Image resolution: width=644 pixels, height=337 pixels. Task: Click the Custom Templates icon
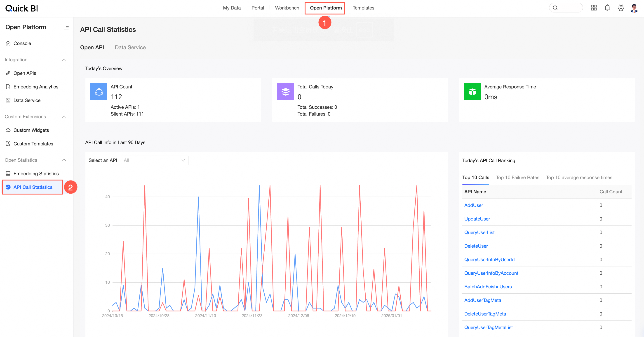coord(8,144)
